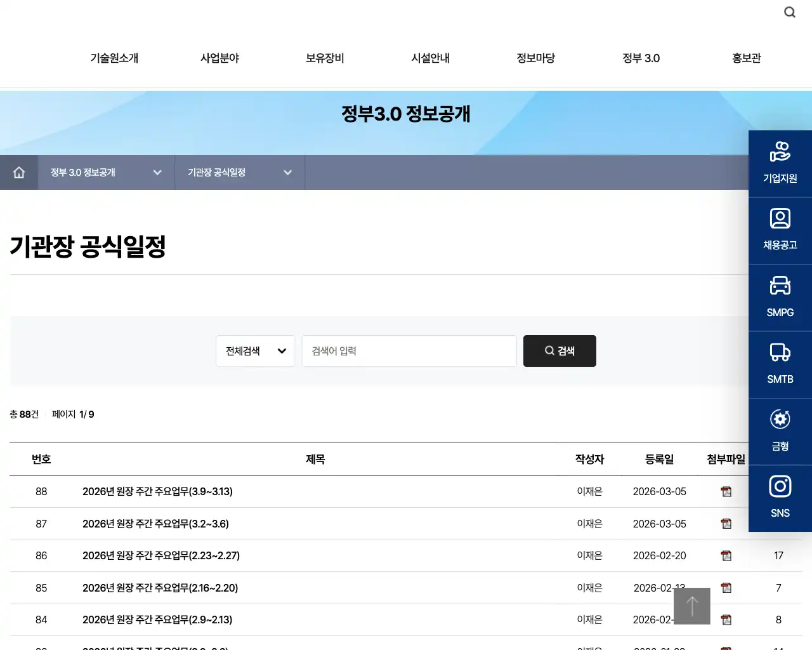Image resolution: width=812 pixels, height=650 pixels.
Task: Open the 기관장 공식일정 breadcrumb dropdown
Action: (239, 172)
